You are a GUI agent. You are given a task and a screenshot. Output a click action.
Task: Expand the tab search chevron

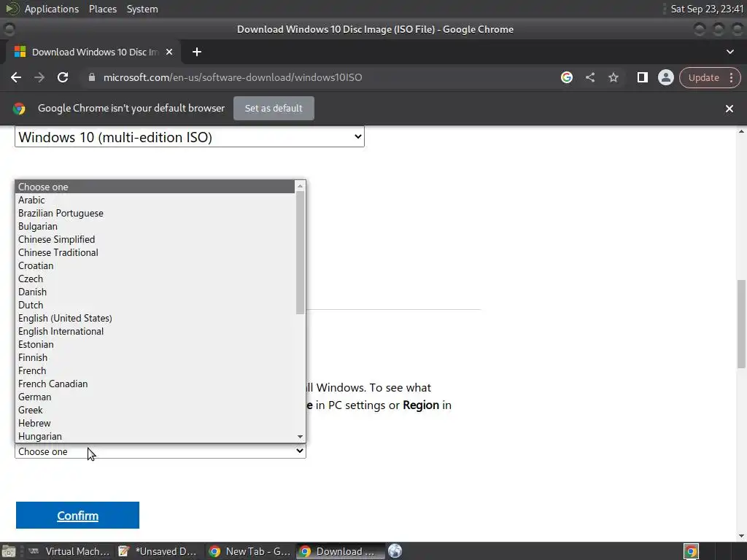(x=729, y=52)
